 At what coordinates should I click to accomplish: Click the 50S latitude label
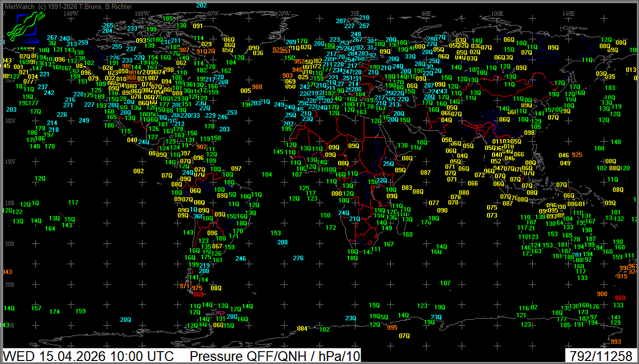click(9, 285)
